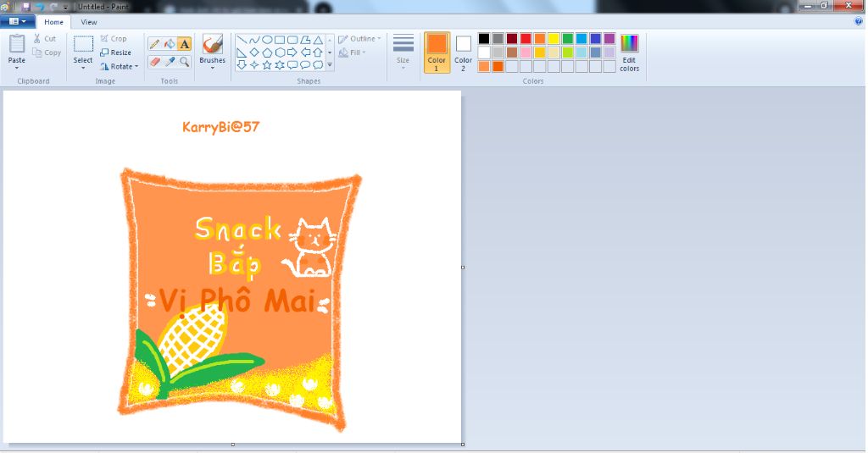
Task: Select the Fill with color bucket tool
Action: click(x=170, y=44)
